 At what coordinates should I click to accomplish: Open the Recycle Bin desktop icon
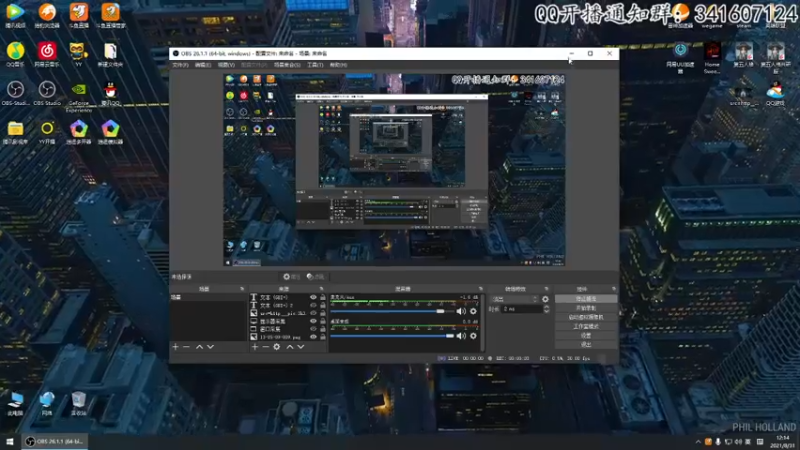coord(79,404)
